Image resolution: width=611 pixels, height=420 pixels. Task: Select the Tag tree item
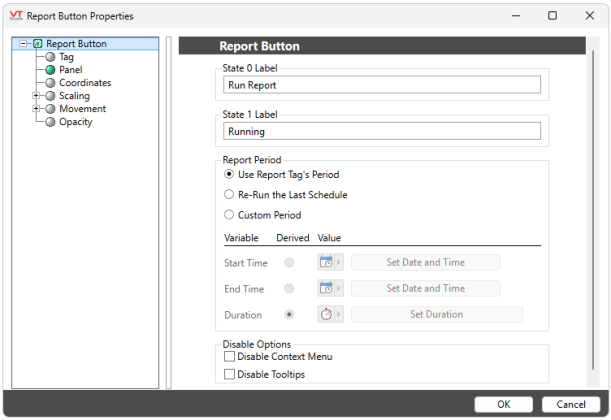coord(66,57)
